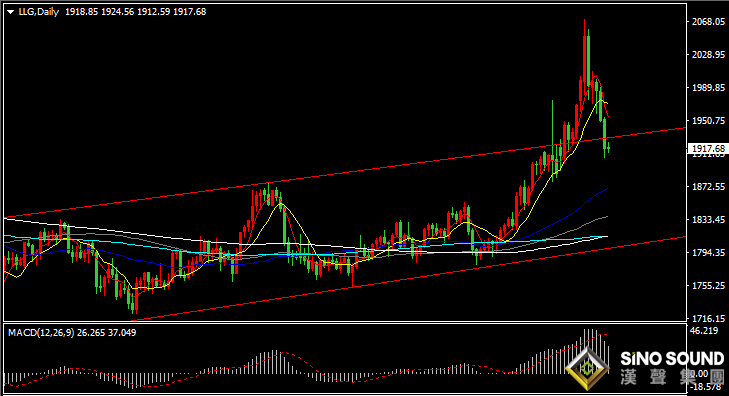Select the 1755.25 price axis label

tap(709, 285)
